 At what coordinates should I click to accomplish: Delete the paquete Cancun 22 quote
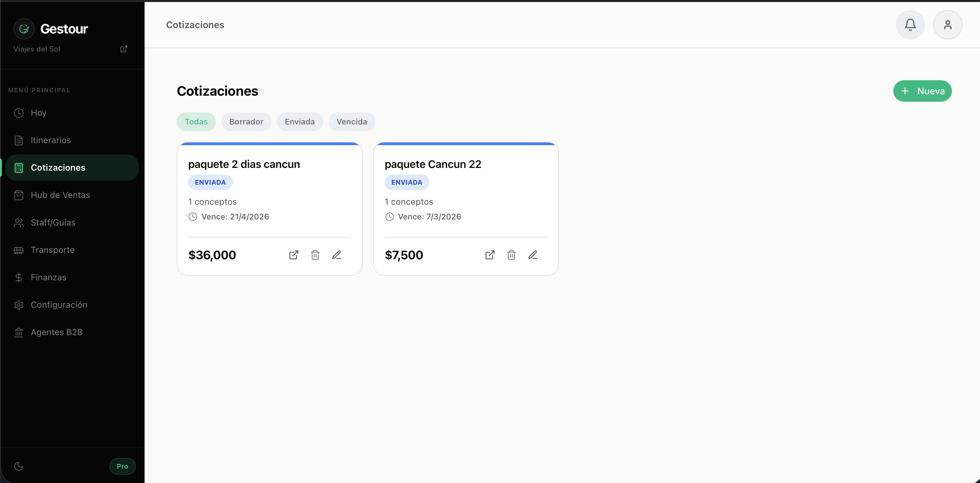pos(511,255)
